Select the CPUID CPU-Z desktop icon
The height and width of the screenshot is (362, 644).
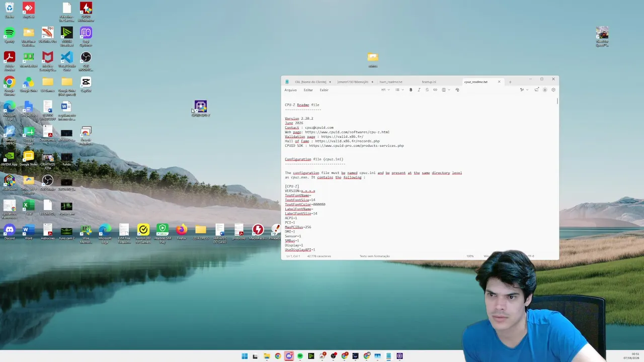tap(200, 109)
